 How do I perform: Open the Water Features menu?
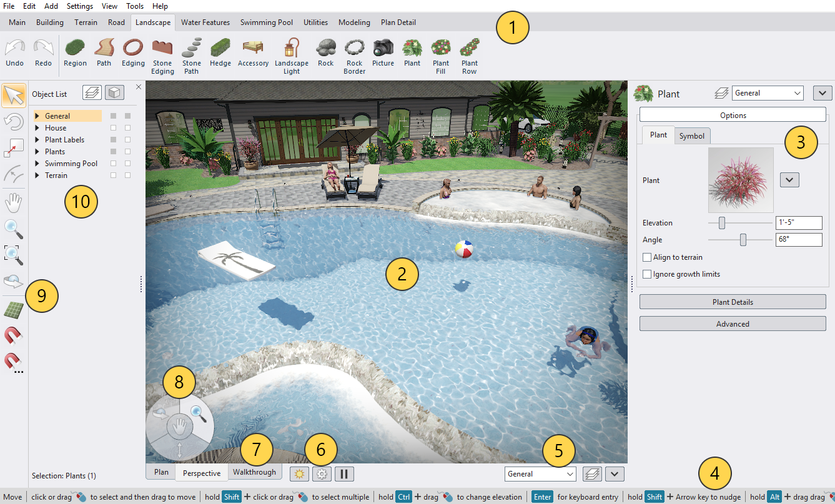(x=205, y=22)
